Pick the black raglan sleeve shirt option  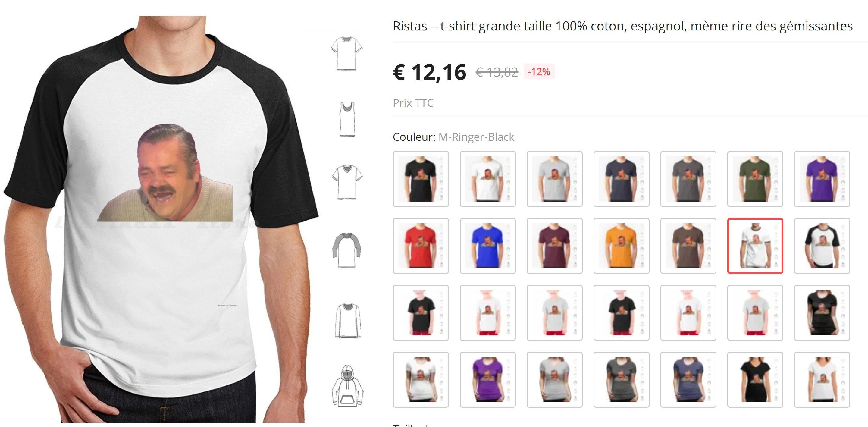click(x=822, y=246)
